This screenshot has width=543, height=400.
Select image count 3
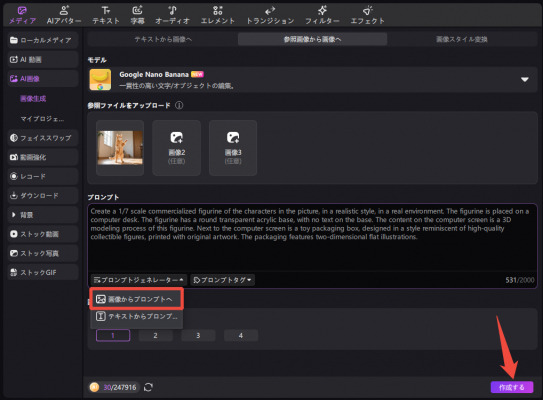point(198,335)
